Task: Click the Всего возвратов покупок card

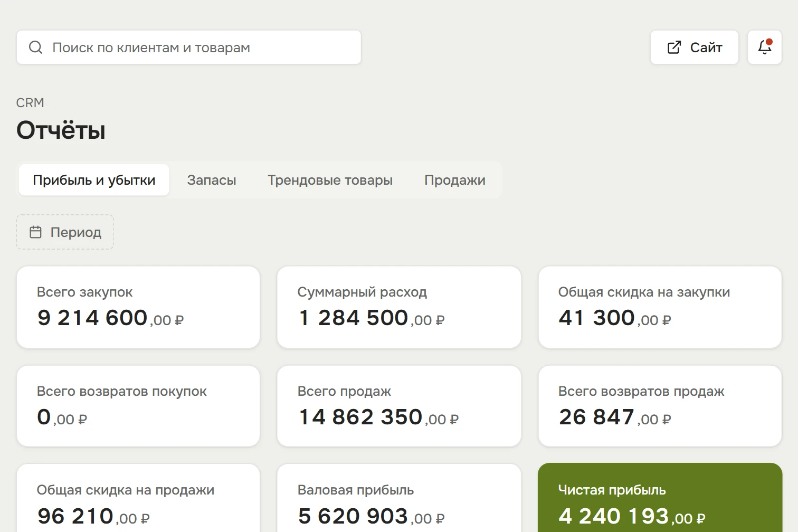Action: tap(138, 406)
